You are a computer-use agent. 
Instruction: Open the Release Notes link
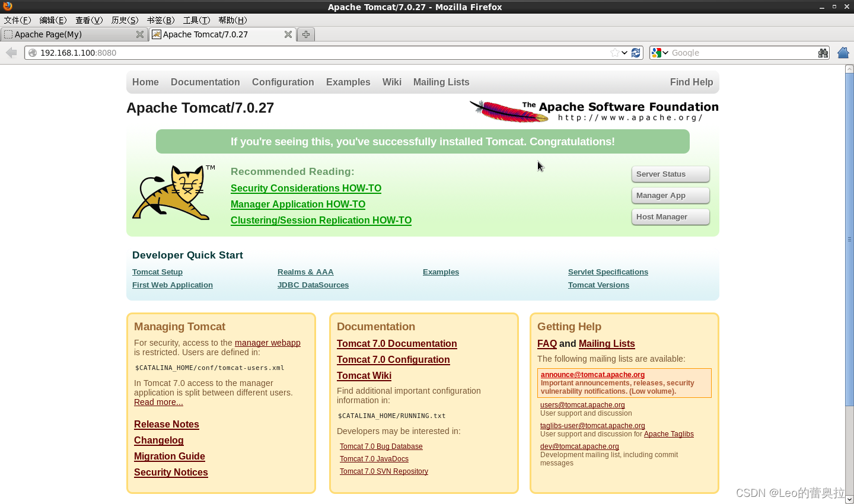point(167,424)
